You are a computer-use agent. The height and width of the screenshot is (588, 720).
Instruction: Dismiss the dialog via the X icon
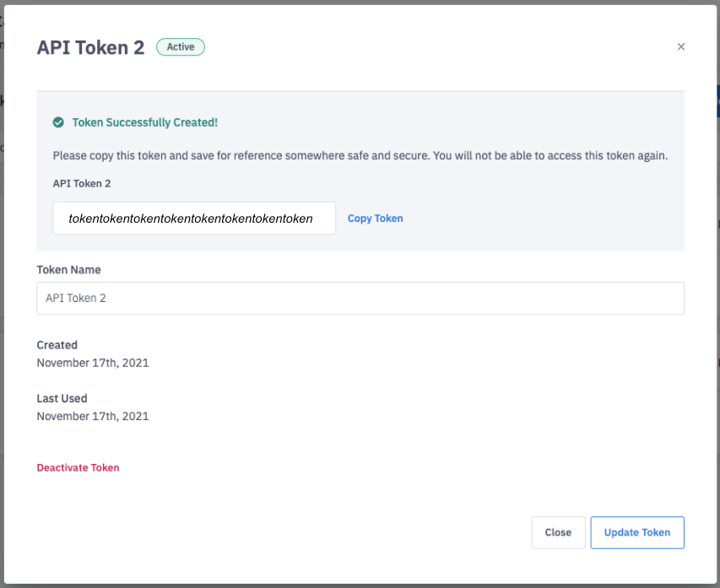pos(681,46)
